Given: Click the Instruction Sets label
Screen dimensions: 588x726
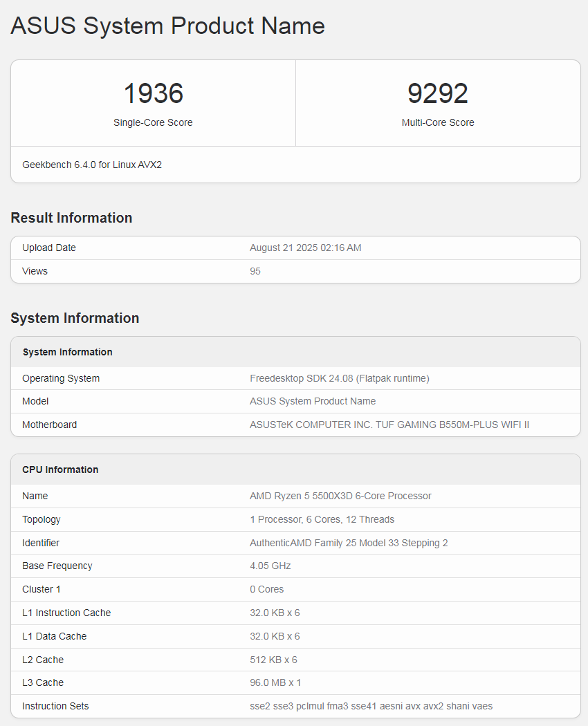Looking at the screenshot, I should pyautogui.click(x=55, y=706).
